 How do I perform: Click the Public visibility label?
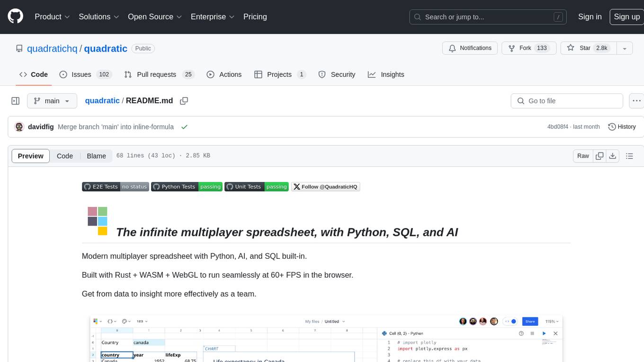tap(143, 48)
